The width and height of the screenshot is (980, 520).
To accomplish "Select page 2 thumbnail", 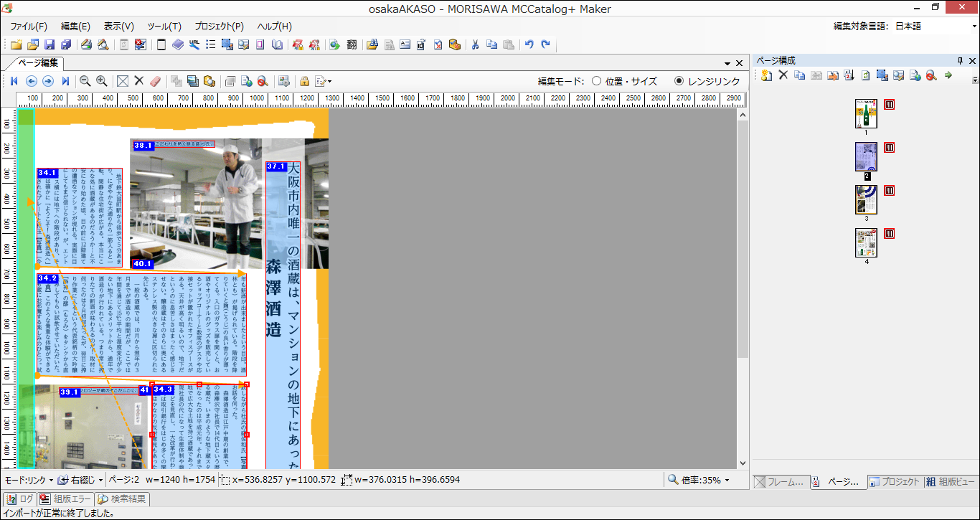I will click(x=866, y=156).
